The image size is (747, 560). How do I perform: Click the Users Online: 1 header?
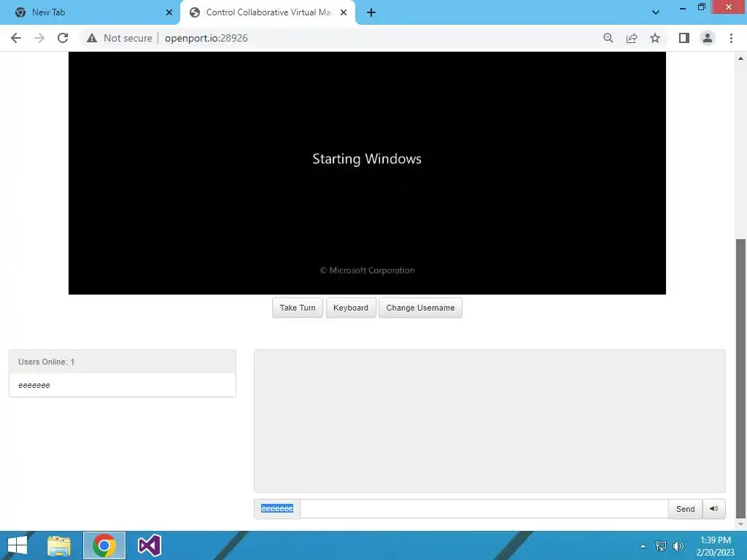click(x=123, y=362)
